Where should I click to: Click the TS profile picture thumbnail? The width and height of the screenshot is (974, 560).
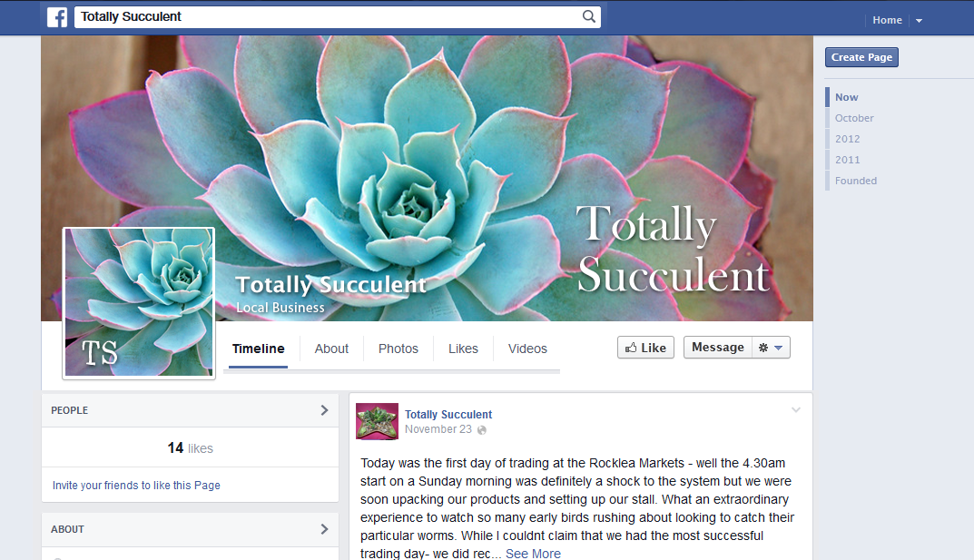pyautogui.click(x=139, y=302)
